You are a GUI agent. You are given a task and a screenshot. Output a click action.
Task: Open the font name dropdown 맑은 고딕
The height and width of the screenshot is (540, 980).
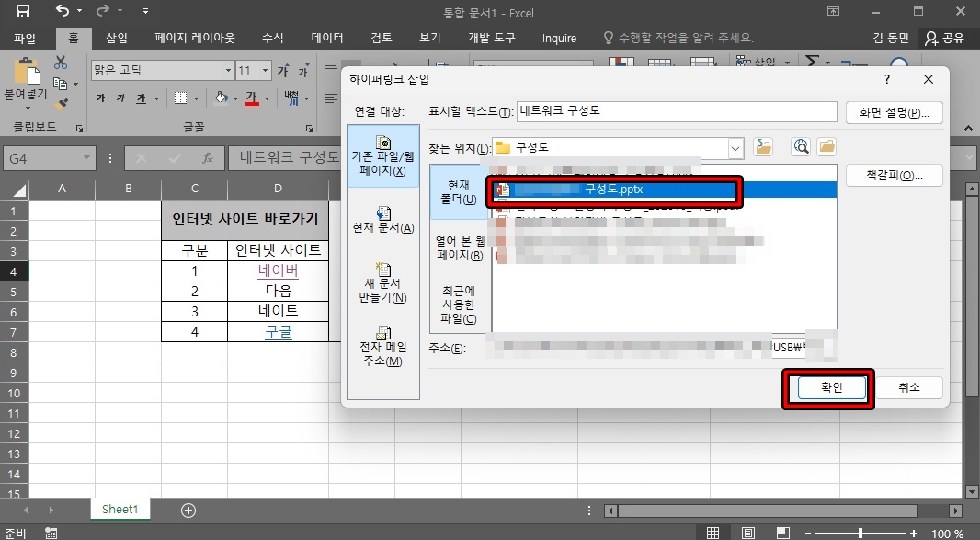tap(228, 70)
